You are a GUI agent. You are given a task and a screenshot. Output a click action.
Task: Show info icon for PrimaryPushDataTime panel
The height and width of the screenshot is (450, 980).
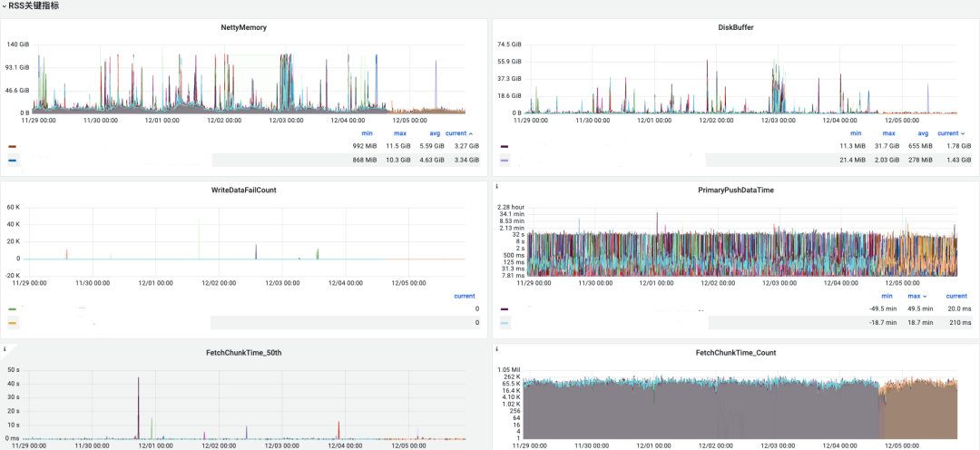coord(497,186)
